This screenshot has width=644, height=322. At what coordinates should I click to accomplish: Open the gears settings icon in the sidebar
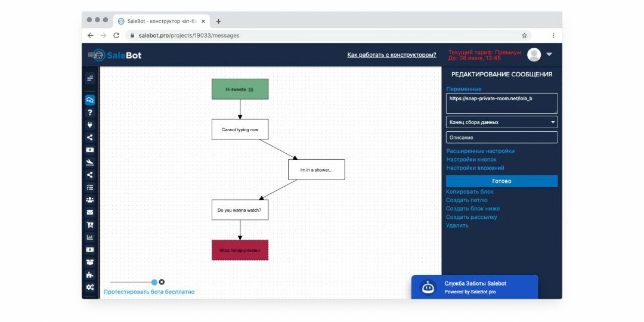(90, 287)
